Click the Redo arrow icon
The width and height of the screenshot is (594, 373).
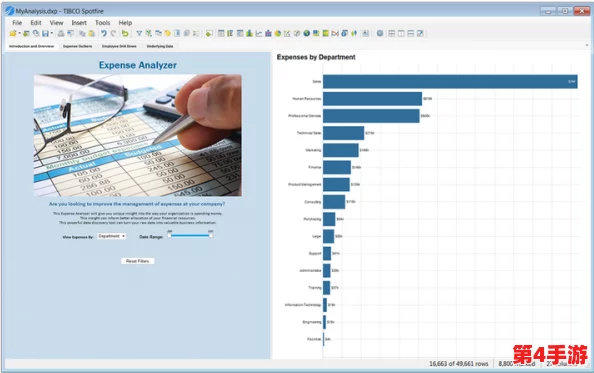click(x=113, y=33)
